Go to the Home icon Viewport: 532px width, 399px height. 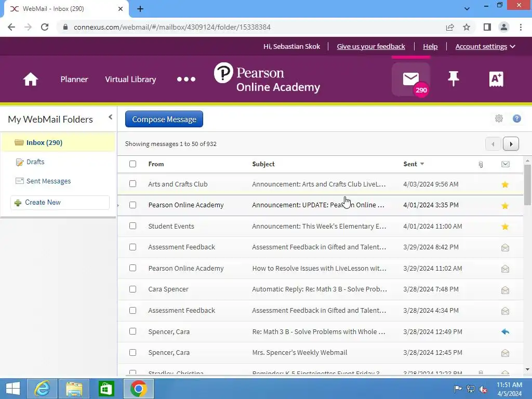click(x=31, y=79)
